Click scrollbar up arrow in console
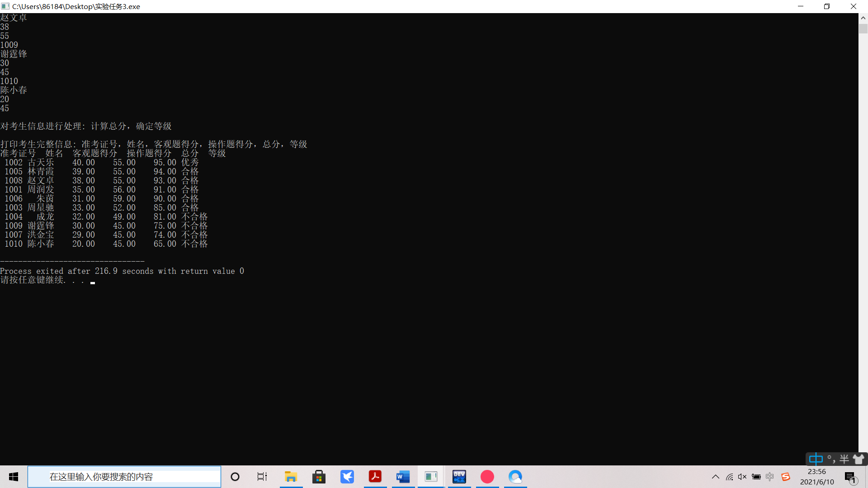This screenshot has height=488, width=868. pos(863,18)
